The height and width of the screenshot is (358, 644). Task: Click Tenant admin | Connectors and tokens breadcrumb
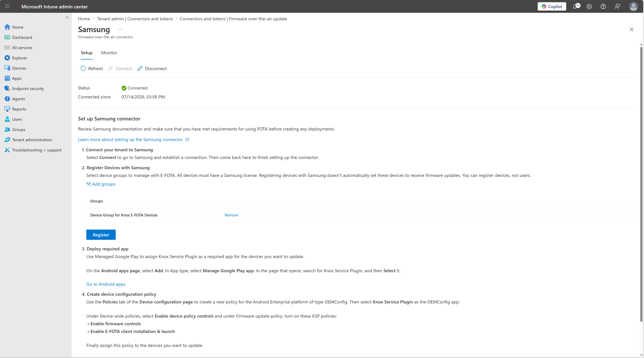coord(135,19)
